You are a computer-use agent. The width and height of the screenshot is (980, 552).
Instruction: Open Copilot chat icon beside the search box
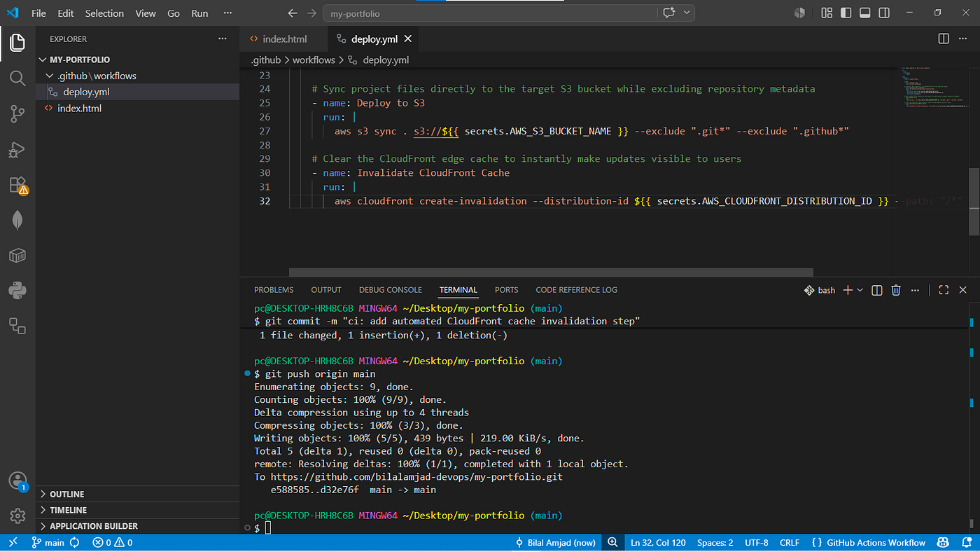[668, 13]
